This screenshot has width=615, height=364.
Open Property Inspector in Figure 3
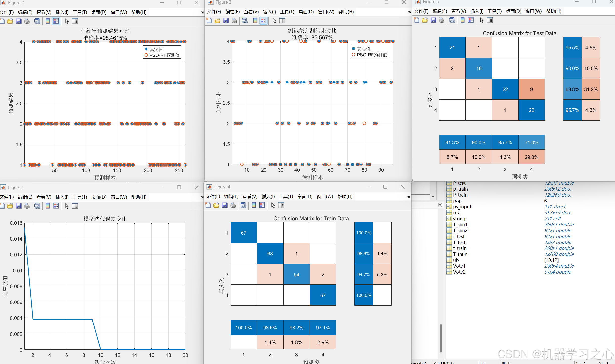282,21
